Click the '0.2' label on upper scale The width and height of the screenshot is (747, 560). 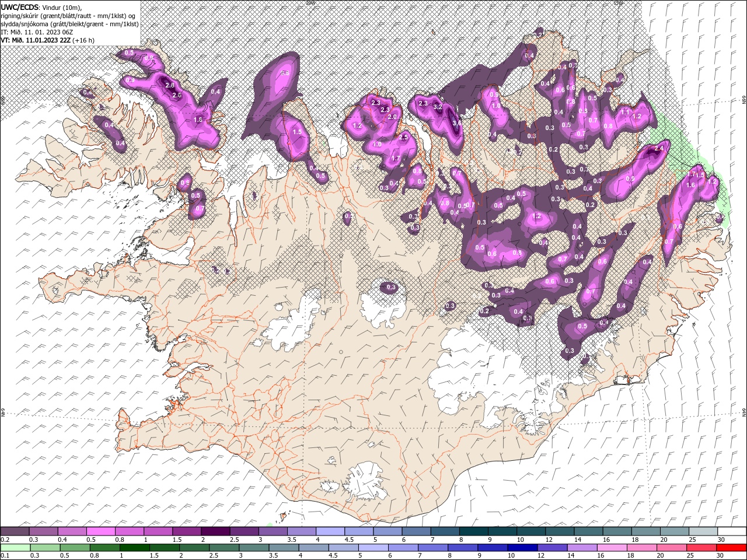[x=5, y=540]
